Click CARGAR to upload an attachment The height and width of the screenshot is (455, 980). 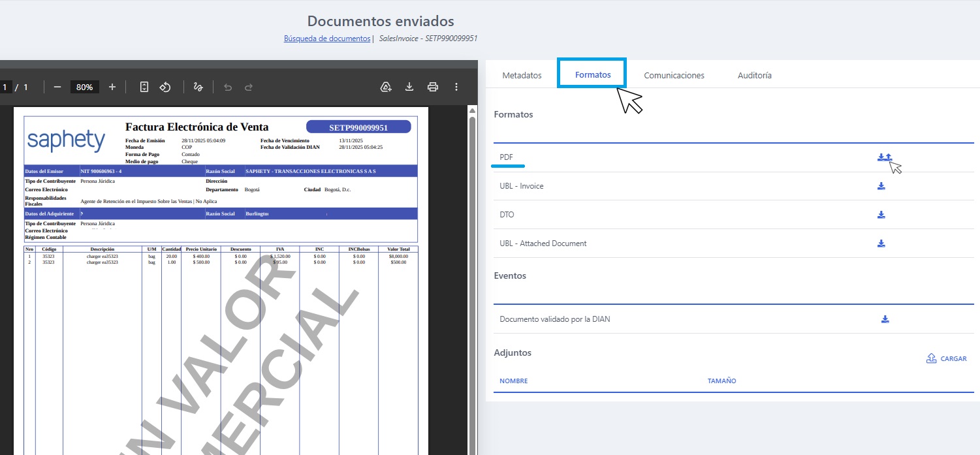(947, 358)
